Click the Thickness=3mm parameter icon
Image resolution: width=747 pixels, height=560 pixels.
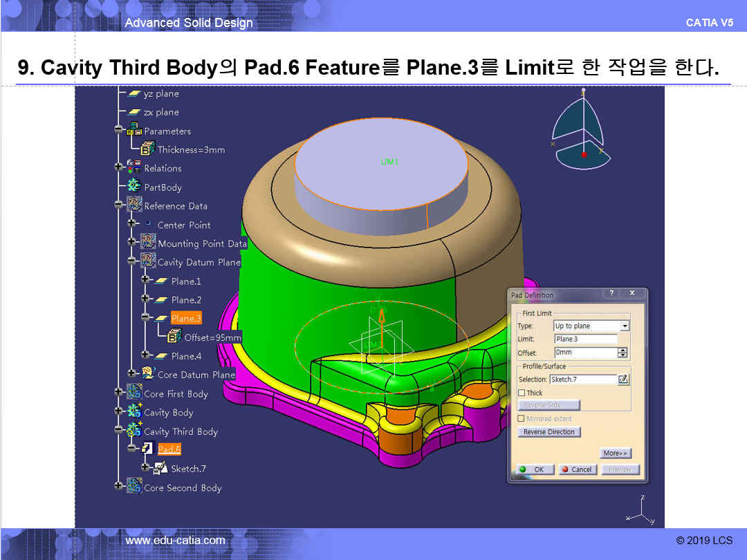pos(147,149)
